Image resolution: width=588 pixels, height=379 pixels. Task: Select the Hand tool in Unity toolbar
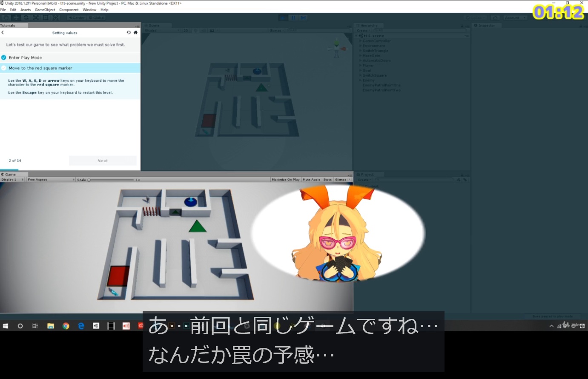point(6,18)
